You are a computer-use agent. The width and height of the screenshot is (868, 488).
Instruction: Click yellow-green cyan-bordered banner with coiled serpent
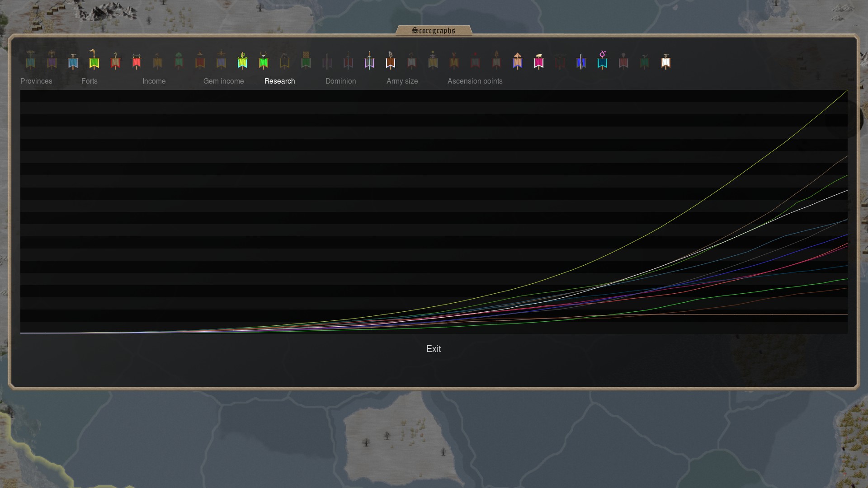coord(242,60)
